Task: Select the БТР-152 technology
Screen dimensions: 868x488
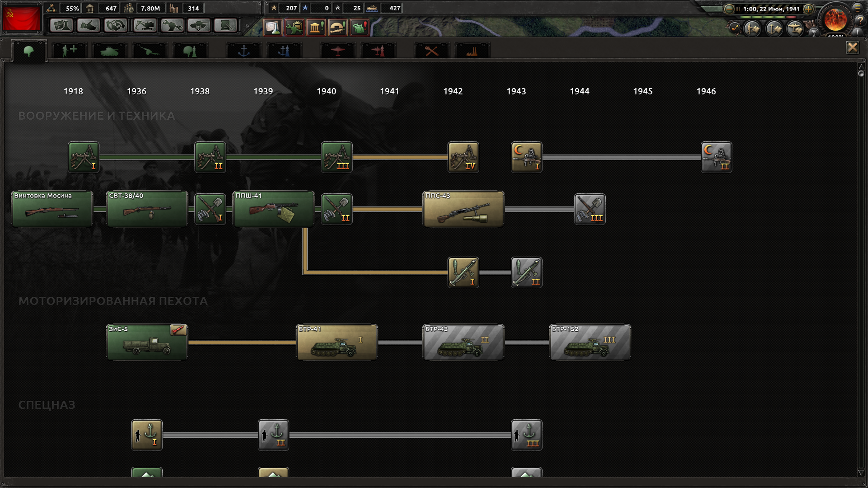Action: 590,342
